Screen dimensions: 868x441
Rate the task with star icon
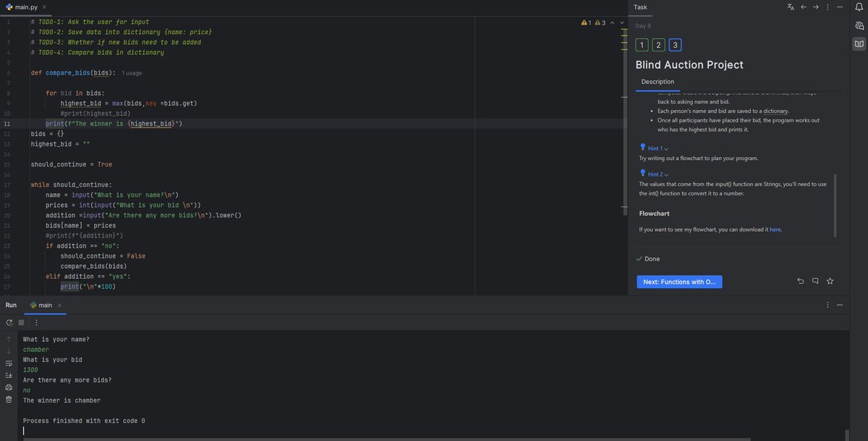pyautogui.click(x=830, y=281)
